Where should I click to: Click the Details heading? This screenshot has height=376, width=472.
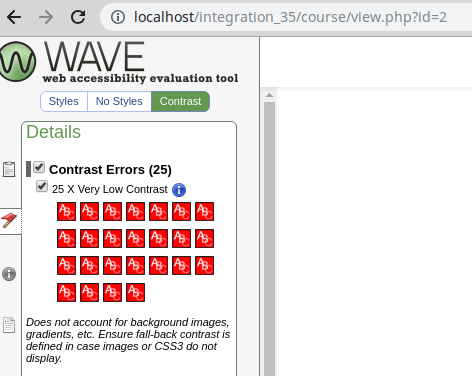pyautogui.click(x=53, y=132)
